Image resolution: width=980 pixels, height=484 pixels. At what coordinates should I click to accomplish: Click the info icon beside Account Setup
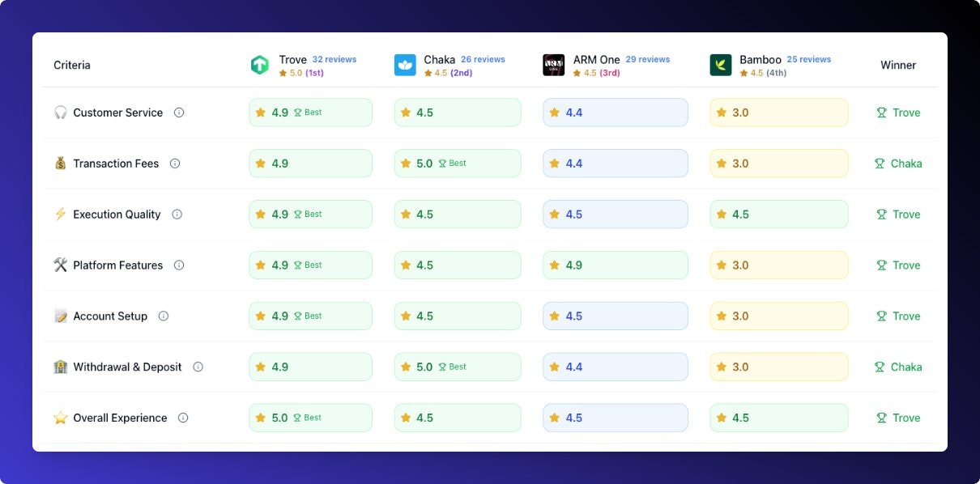point(164,316)
